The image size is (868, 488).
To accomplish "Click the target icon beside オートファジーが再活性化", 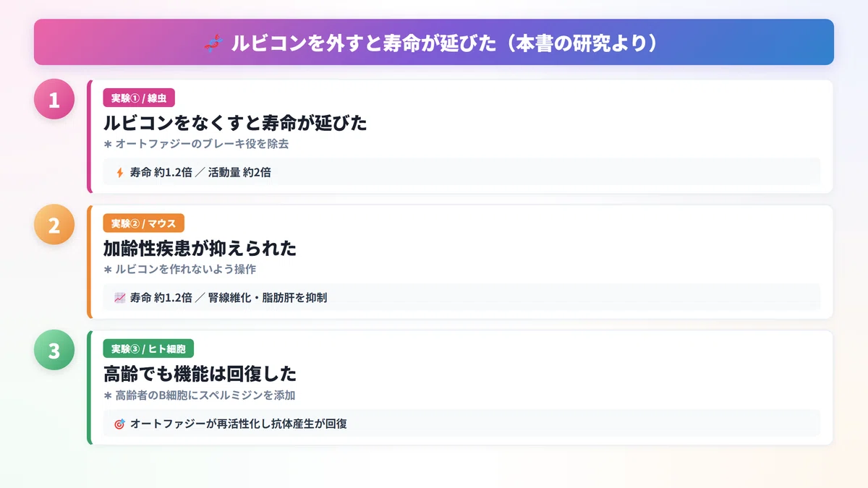I will click(x=120, y=424).
